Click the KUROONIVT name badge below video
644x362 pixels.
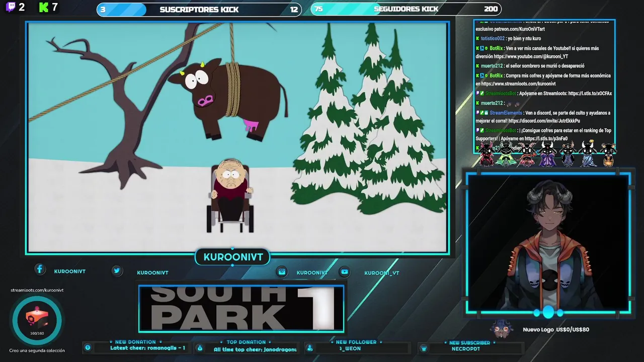233,257
